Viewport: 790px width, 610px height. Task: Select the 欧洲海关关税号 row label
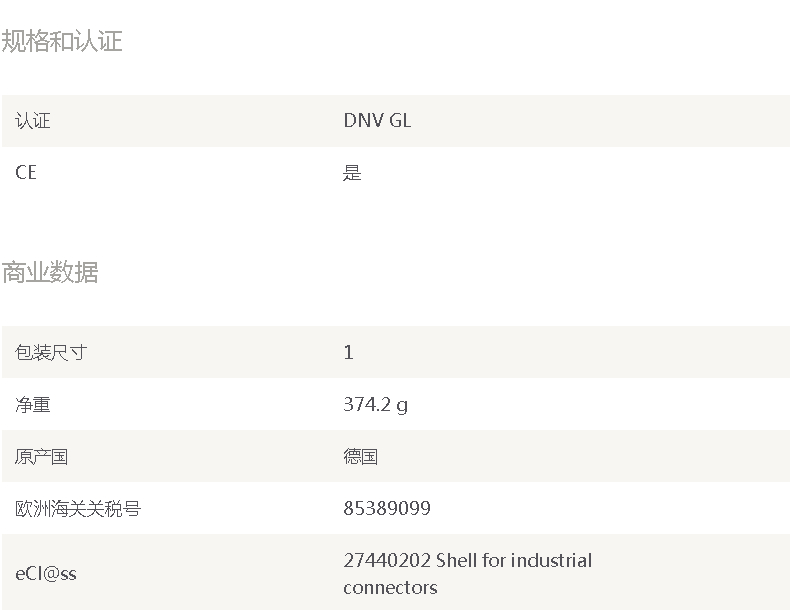click(x=78, y=509)
